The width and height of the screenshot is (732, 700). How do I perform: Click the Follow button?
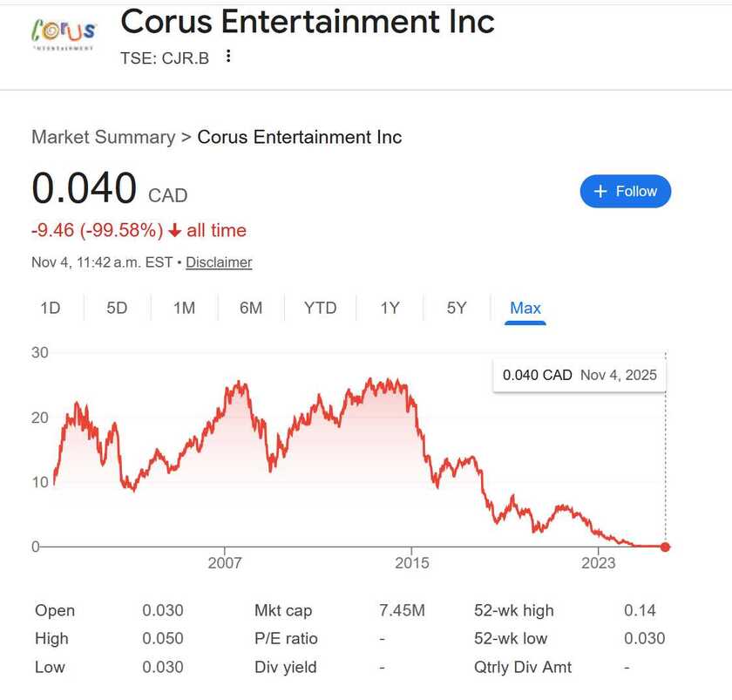tap(625, 191)
